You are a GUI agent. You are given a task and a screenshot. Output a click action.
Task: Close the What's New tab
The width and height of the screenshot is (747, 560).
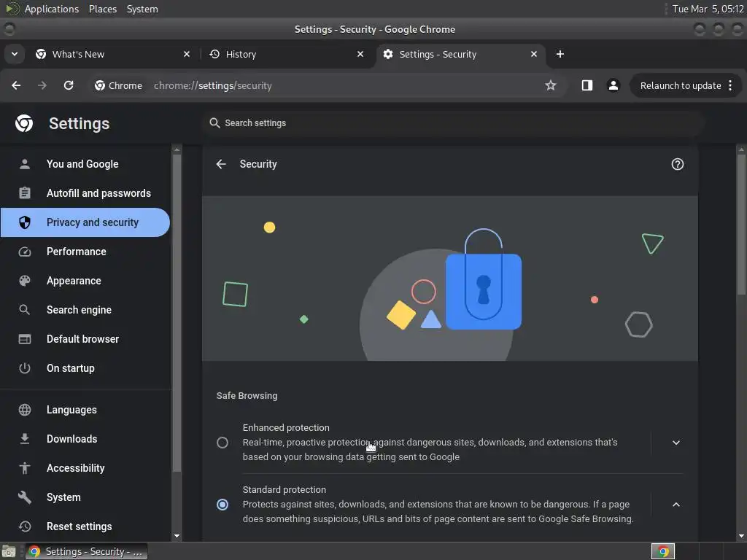tap(187, 54)
